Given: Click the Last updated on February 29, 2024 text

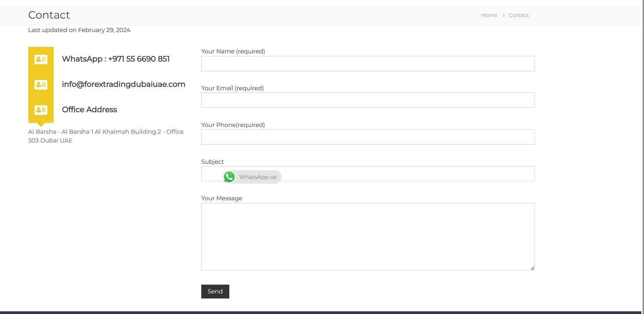Looking at the screenshot, I should point(79,30).
